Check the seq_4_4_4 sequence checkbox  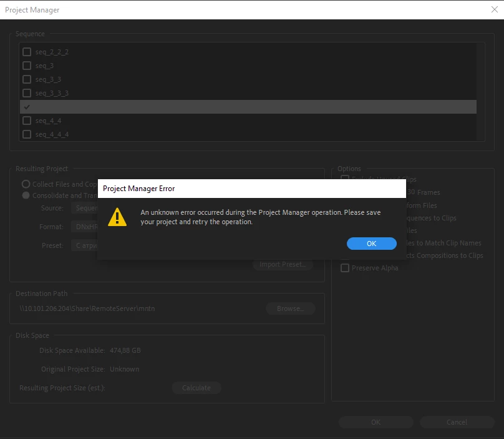(27, 134)
